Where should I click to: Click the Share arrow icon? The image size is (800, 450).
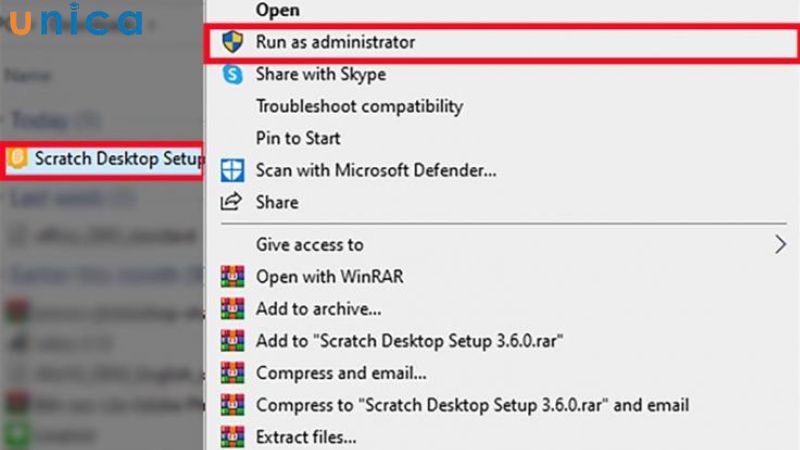[x=233, y=202]
